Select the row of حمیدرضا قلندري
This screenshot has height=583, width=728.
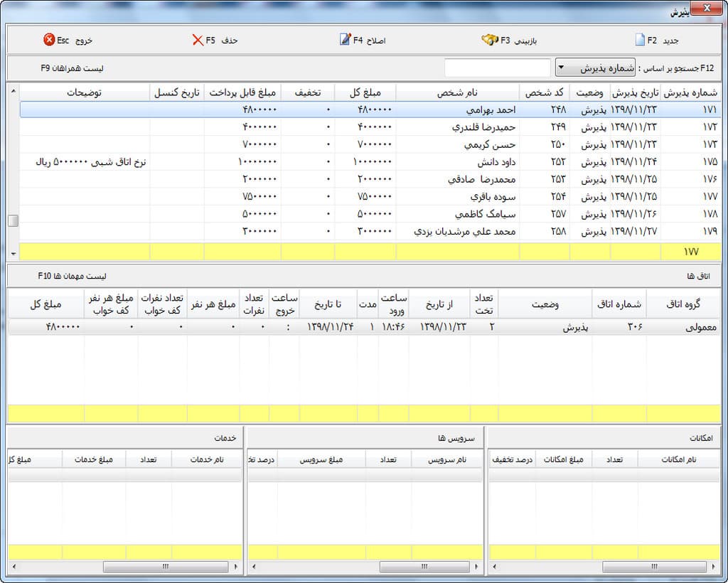point(370,127)
